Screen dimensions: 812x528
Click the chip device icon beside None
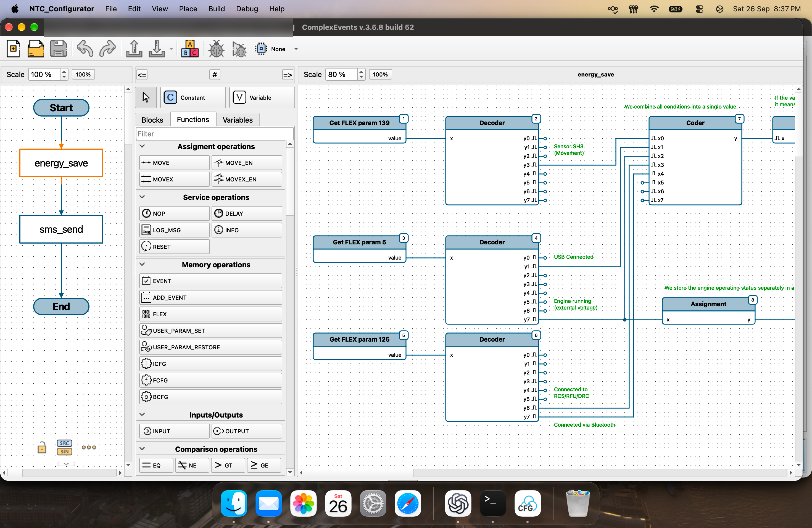261,48
